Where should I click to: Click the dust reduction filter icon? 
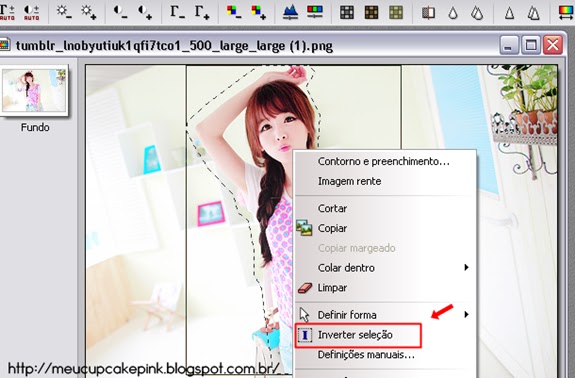(428, 12)
